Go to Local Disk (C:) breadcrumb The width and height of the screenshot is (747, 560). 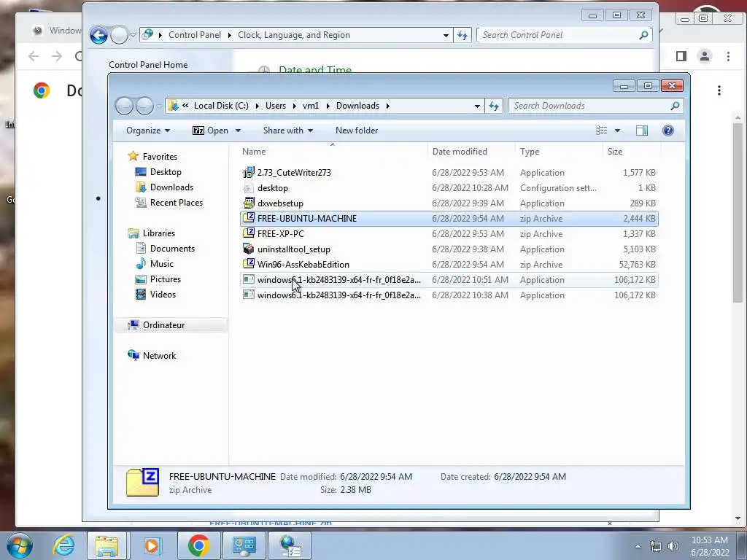[221, 106]
